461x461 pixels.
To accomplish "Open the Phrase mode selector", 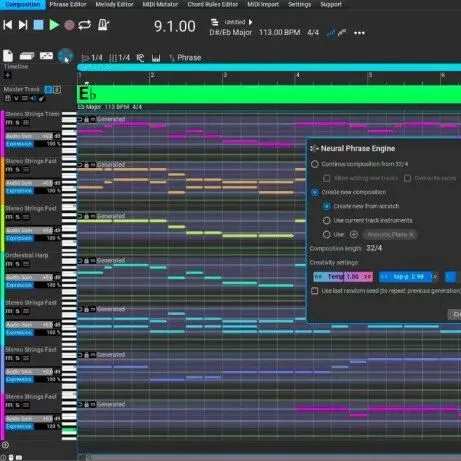I will tap(185, 58).
